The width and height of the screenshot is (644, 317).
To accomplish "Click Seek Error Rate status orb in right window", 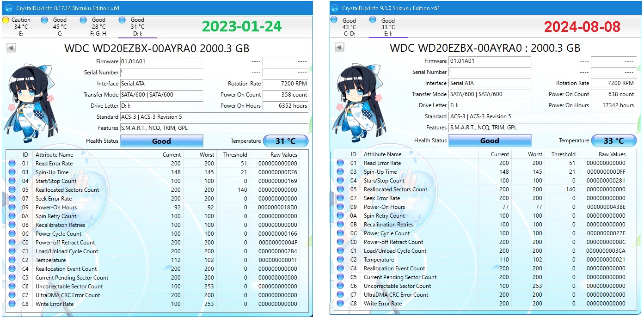I will point(340,198).
